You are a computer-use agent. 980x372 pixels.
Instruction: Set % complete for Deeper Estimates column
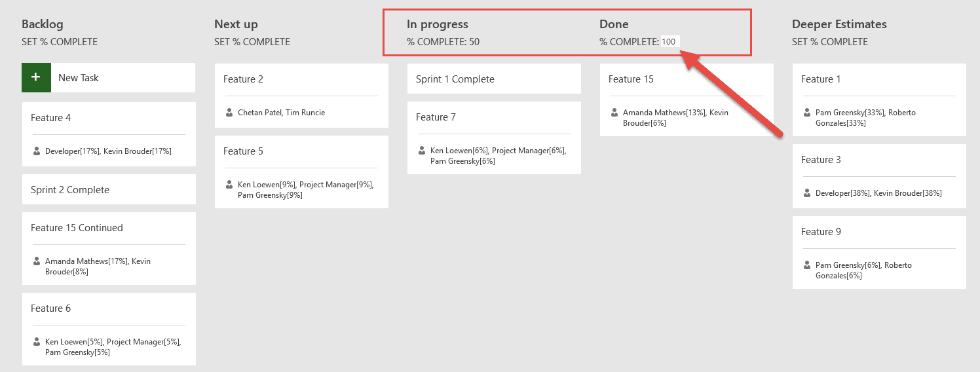[x=830, y=42]
